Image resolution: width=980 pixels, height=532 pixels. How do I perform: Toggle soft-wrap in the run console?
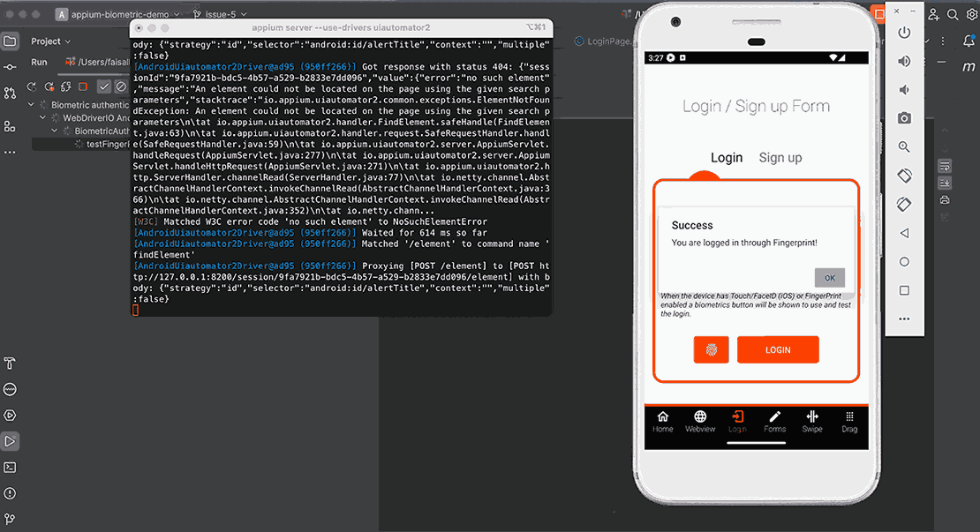pos(945,166)
